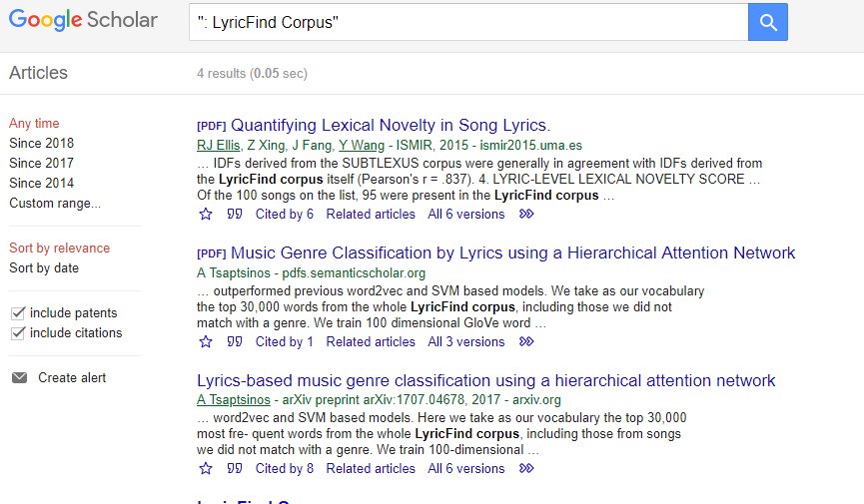Click the Create alert link
Screen dimensions: 864x504
tap(72, 378)
